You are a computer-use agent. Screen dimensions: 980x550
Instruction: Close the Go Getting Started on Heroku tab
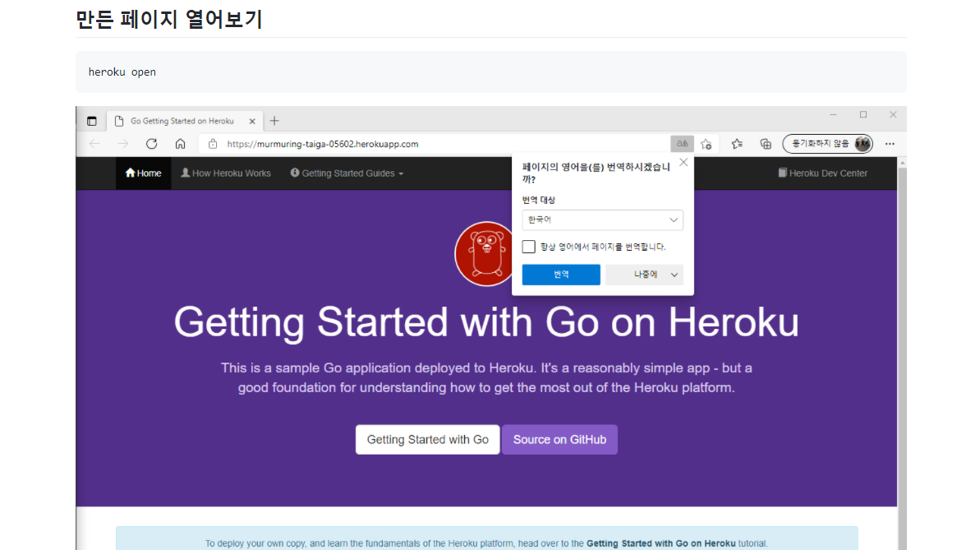252,122
